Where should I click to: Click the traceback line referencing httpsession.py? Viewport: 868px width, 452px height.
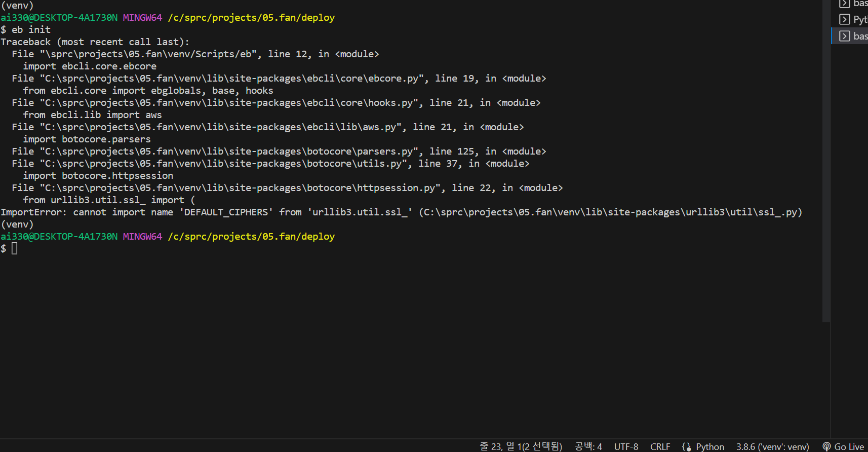click(287, 188)
